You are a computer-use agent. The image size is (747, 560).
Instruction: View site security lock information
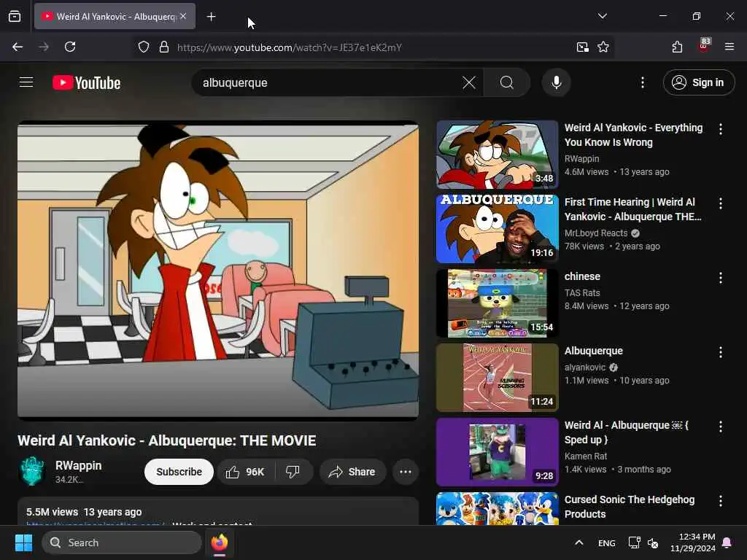pyautogui.click(x=164, y=47)
